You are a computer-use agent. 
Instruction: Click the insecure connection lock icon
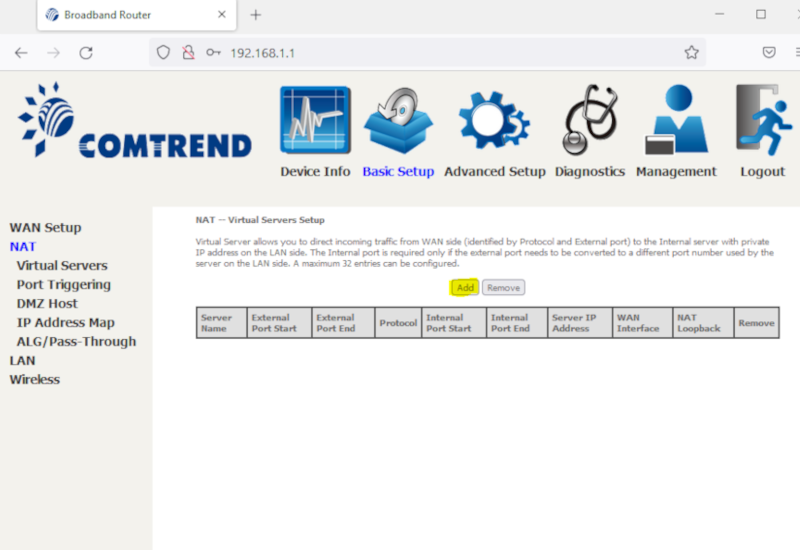(188, 53)
